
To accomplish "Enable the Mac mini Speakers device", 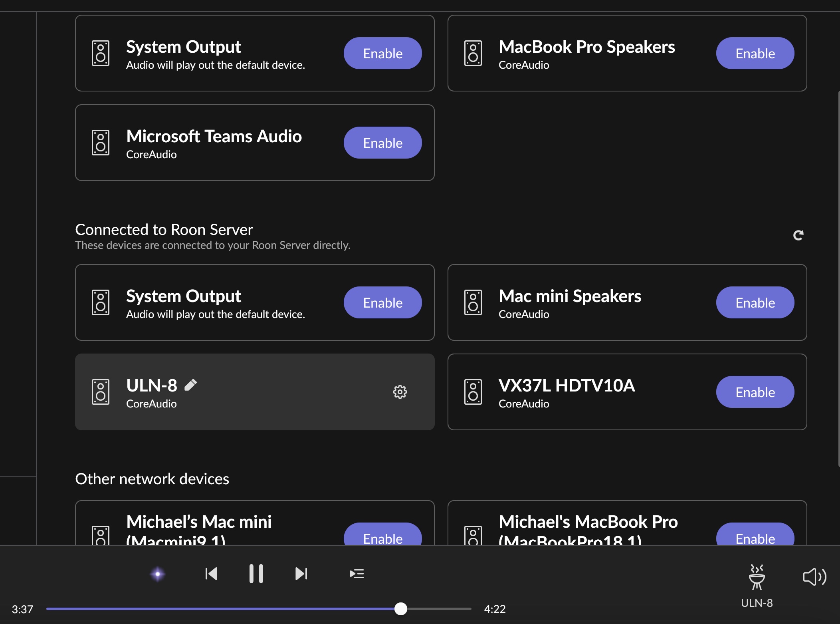I will click(x=755, y=302).
